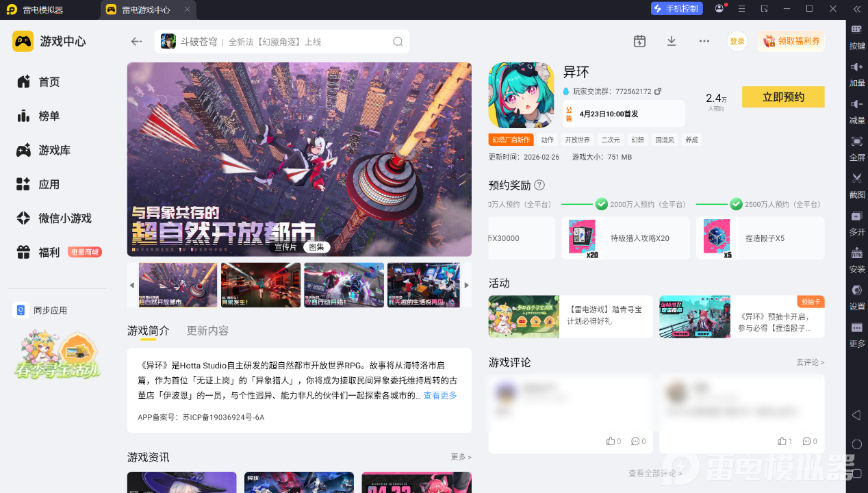868x493 pixels.
Task: Select the second red corridor thumbnail
Action: point(261,285)
